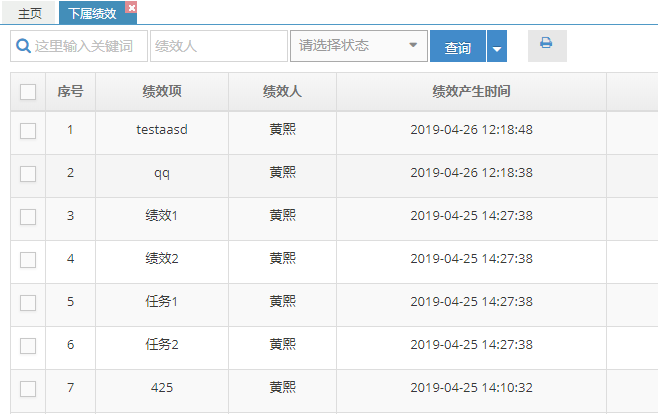Select the 任务1 row checkbox
658x414 pixels.
coord(28,303)
